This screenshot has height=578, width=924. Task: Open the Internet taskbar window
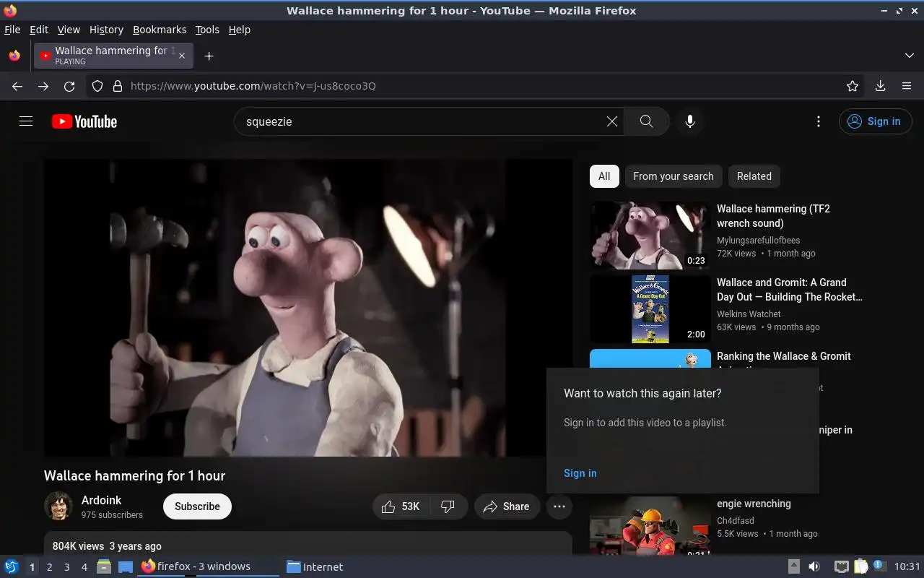click(315, 566)
